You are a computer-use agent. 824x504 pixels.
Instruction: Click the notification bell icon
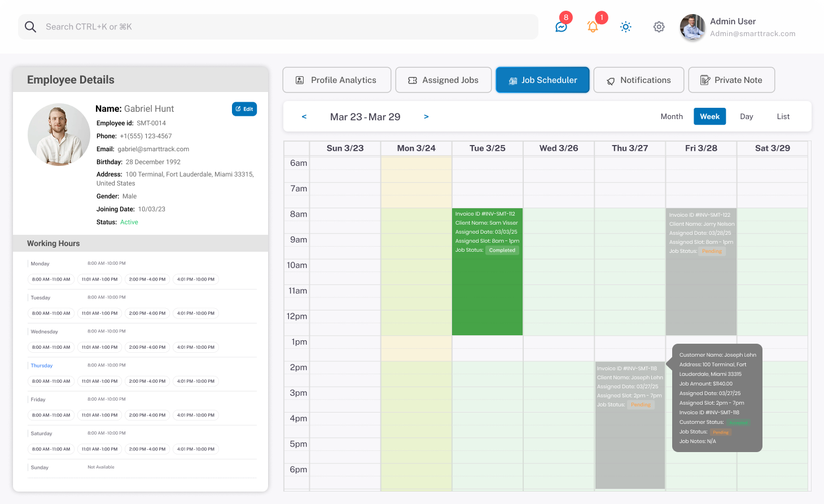coord(593,27)
